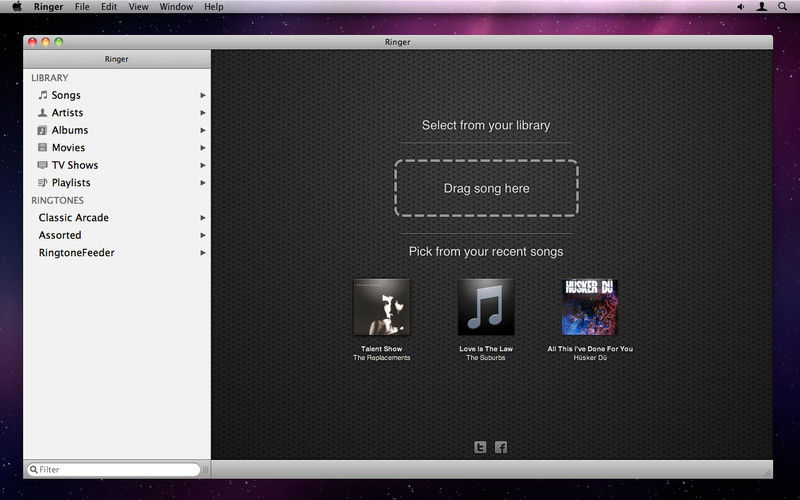
Task: Click the volume icon in menu bar
Action: click(x=740, y=7)
